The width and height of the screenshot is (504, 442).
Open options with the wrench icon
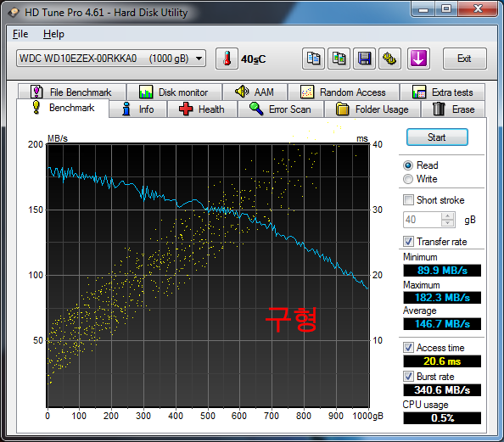pyautogui.click(x=389, y=59)
